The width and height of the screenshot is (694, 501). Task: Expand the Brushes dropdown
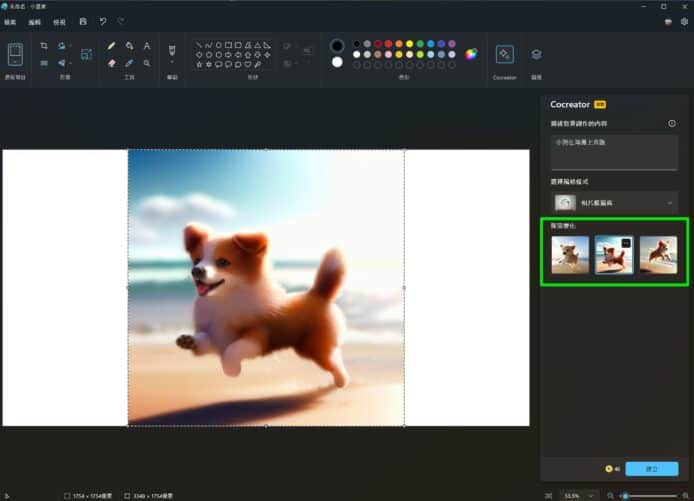(172, 62)
